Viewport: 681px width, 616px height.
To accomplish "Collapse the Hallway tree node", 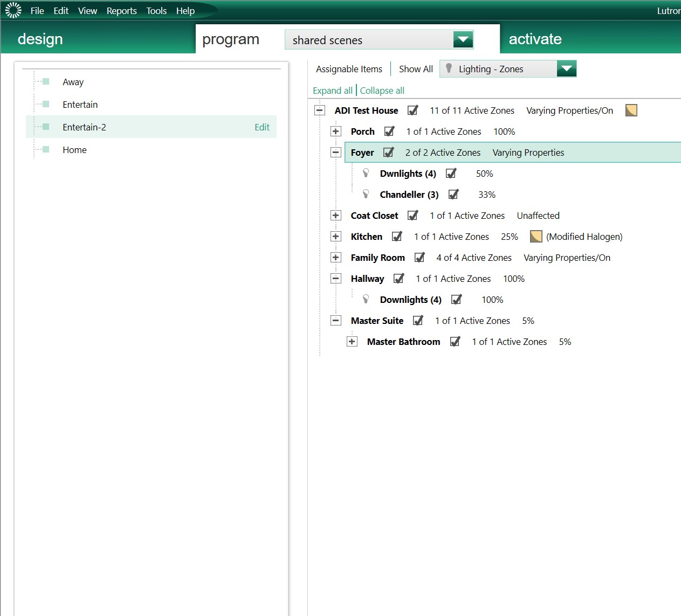I will tap(336, 279).
